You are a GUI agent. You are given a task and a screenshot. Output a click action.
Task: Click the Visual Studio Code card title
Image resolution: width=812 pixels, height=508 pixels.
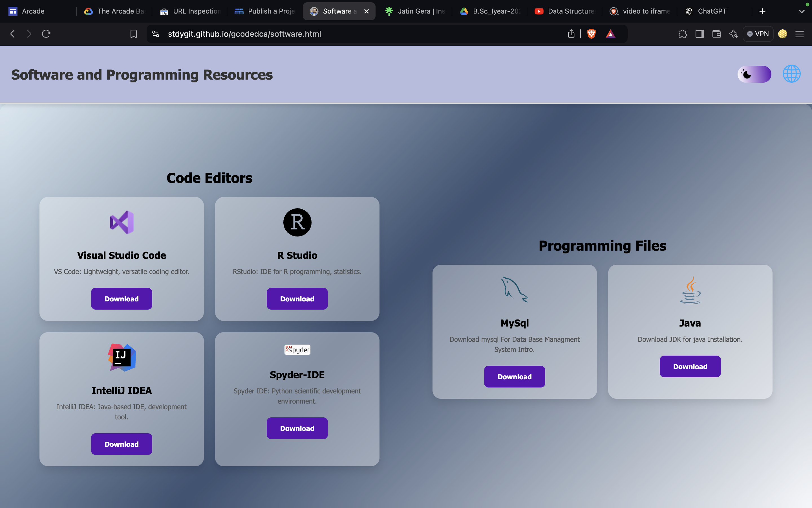click(122, 255)
